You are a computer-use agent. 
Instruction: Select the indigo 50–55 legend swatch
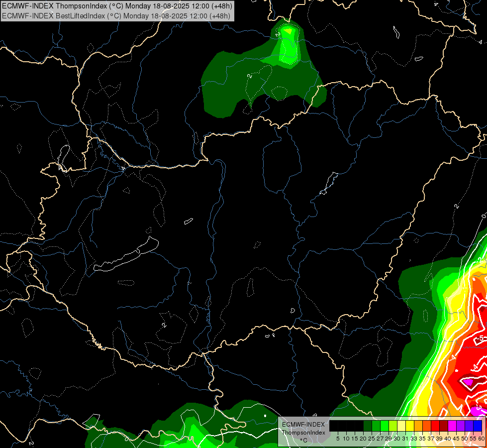click(469, 426)
